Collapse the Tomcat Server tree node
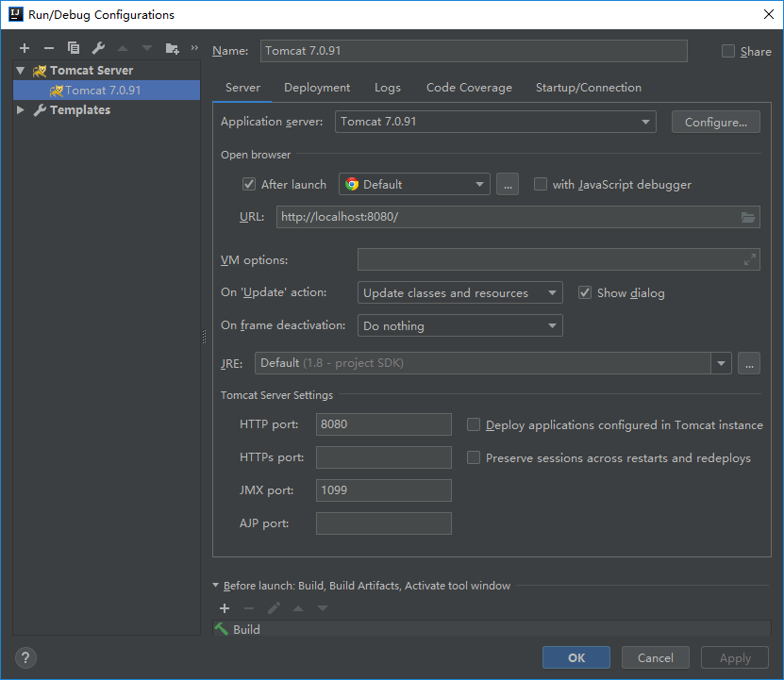Screen dimensions: 784x680 (x=21, y=71)
